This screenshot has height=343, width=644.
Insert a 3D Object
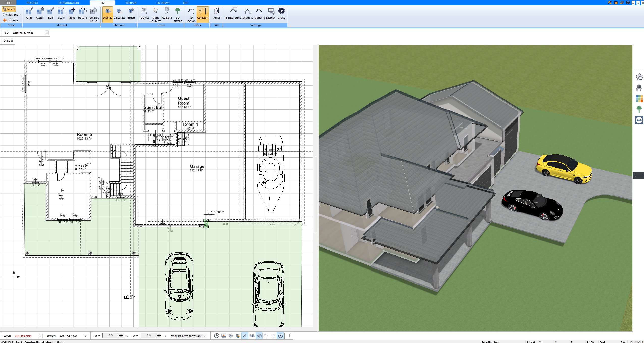[x=145, y=13]
